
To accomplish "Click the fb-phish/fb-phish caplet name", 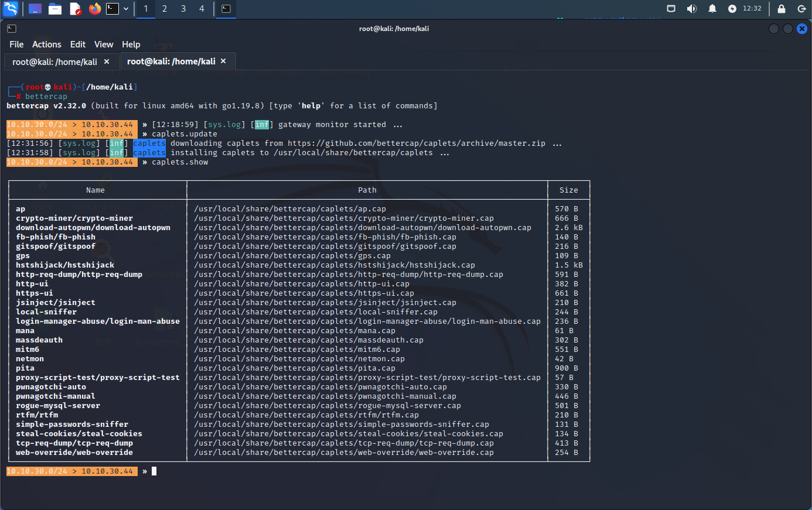I will click(x=56, y=237).
